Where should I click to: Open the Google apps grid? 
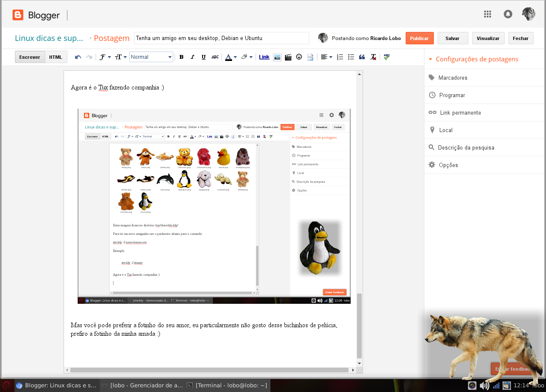(488, 14)
